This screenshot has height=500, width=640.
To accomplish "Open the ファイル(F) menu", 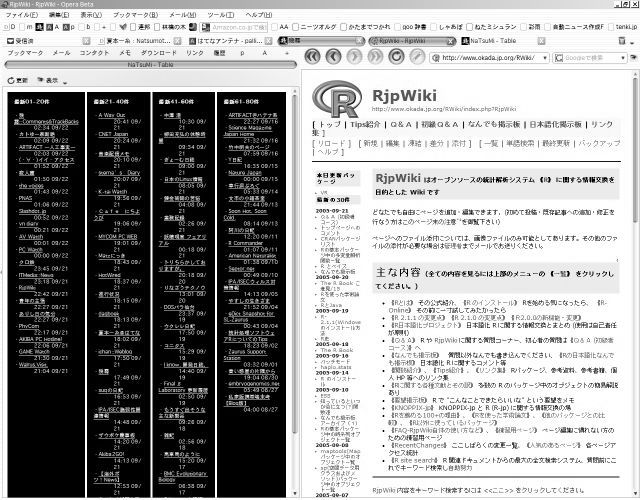I will click(22, 15).
